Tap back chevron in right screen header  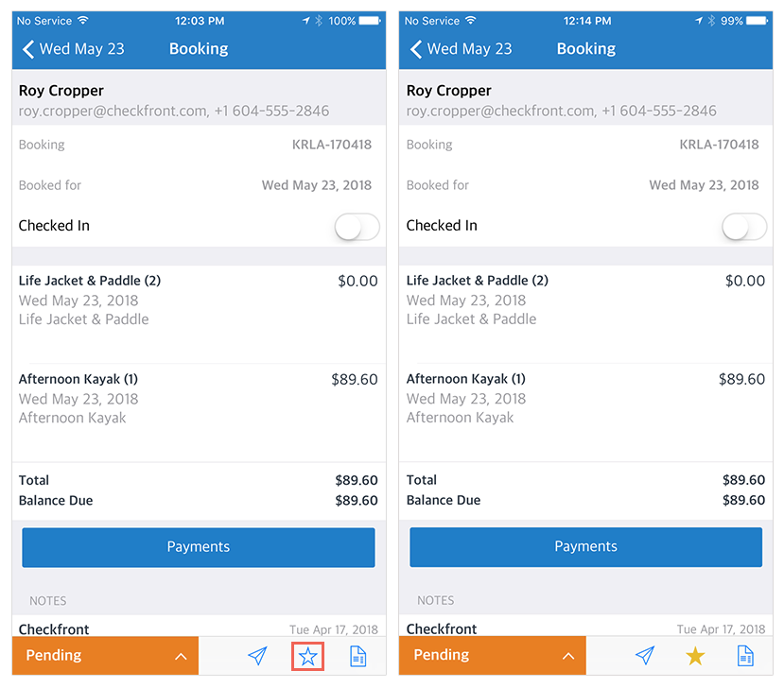[415, 49]
